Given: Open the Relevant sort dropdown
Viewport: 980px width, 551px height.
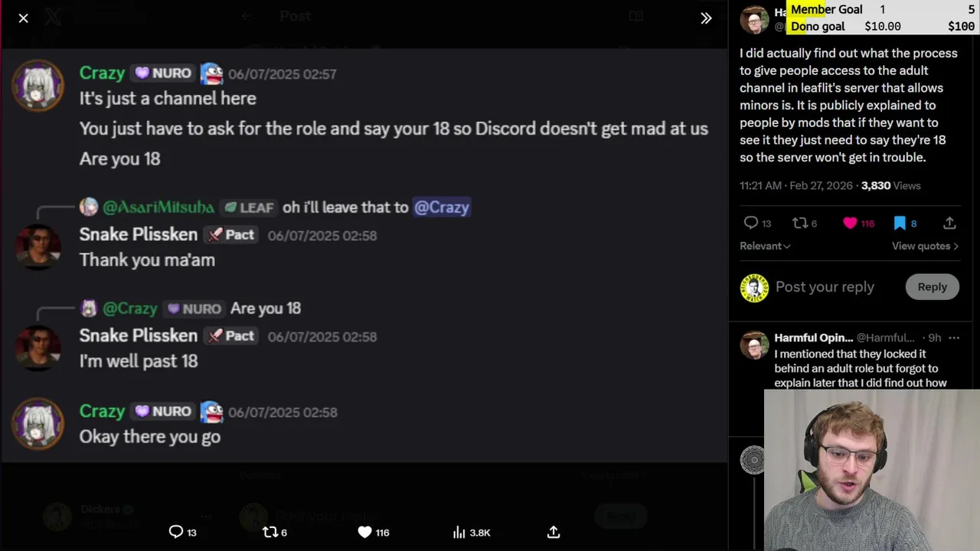Looking at the screenshot, I should coord(765,246).
